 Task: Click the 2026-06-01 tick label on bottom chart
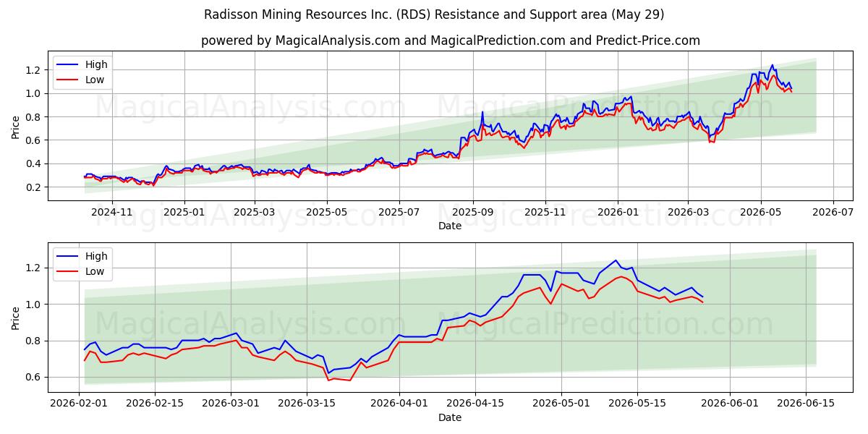pos(729,404)
